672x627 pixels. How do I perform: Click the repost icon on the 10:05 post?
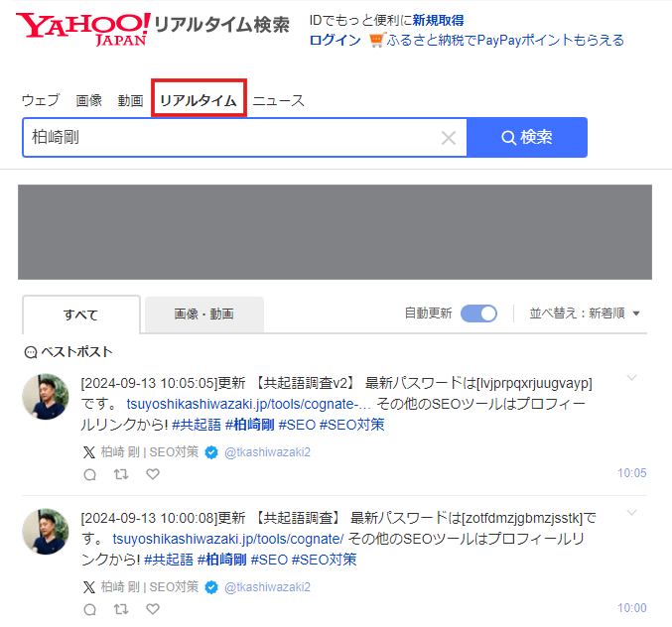coord(121,474)
